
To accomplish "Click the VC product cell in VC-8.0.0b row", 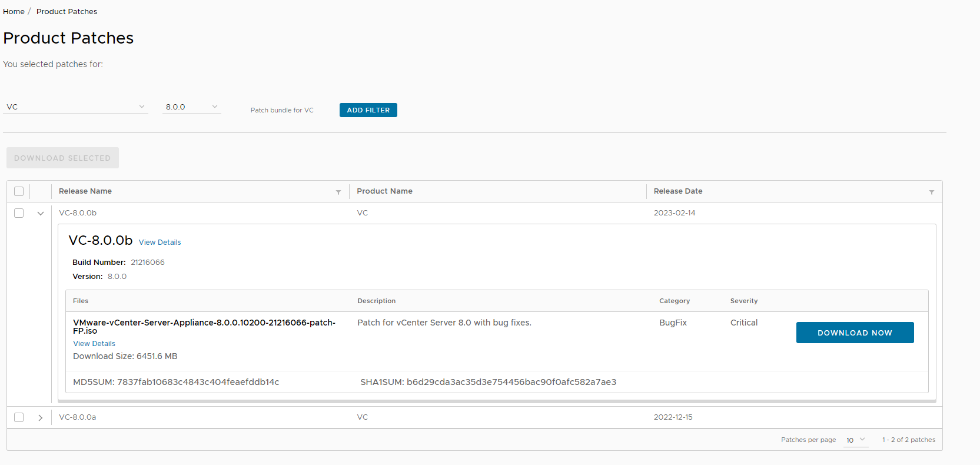I will coord(363,213).
